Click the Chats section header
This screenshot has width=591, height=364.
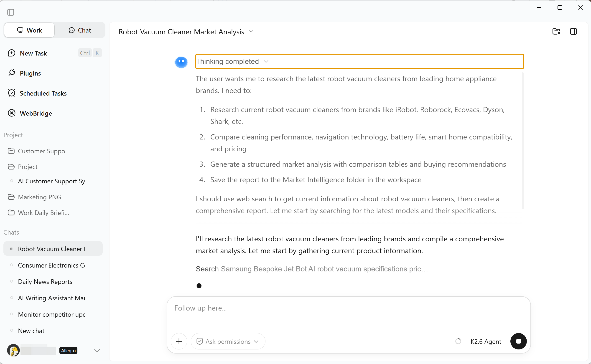click(x=11, y=232)
